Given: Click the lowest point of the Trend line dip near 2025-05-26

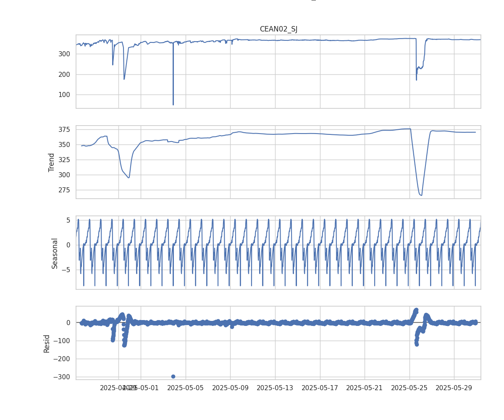Looking at the screenshot, I should 421,195.
